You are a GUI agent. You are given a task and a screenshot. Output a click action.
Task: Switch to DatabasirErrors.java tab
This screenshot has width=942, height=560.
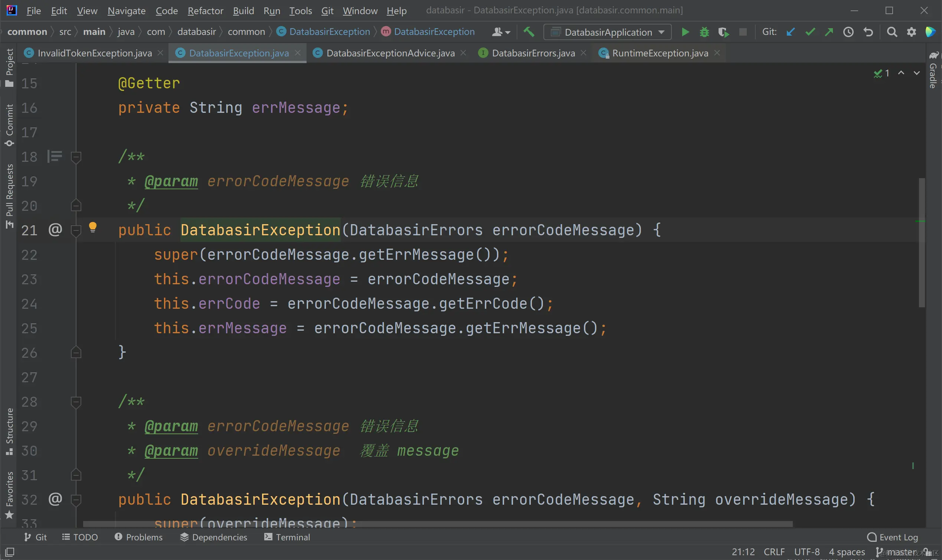tap(533, 53)
